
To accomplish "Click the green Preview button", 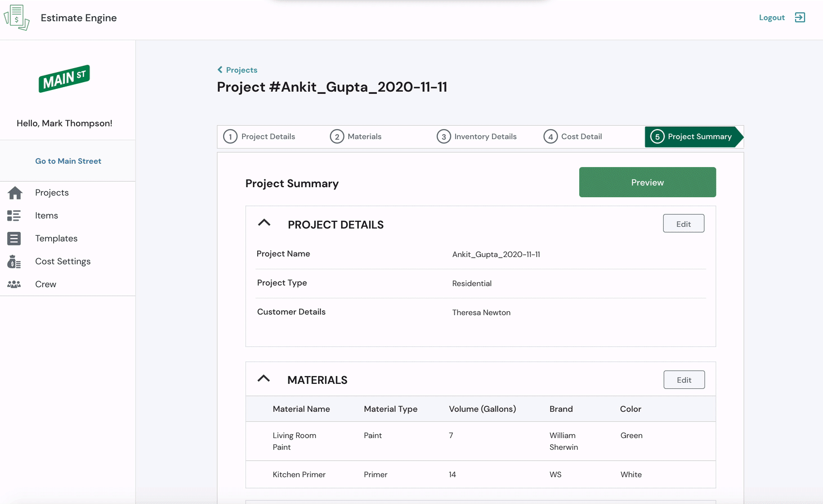I will point(647,182).
